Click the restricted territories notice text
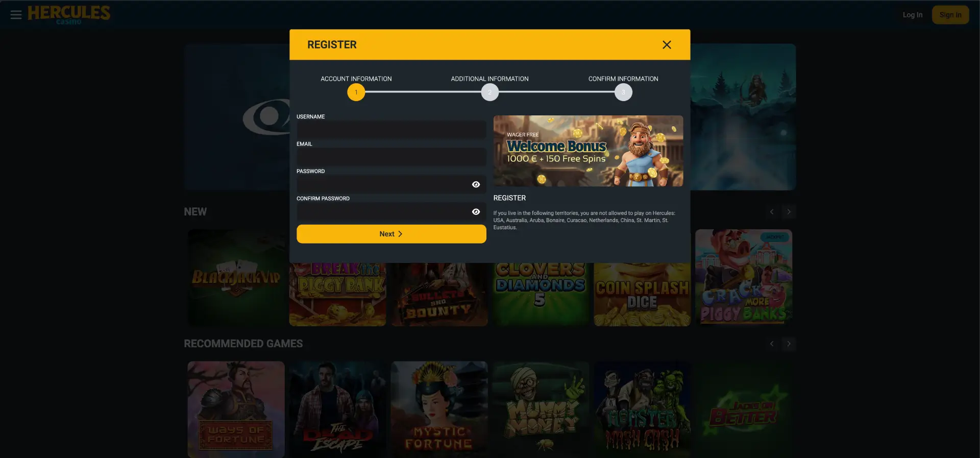The width and height of the screenshot is (980, 458). point(584,220)
